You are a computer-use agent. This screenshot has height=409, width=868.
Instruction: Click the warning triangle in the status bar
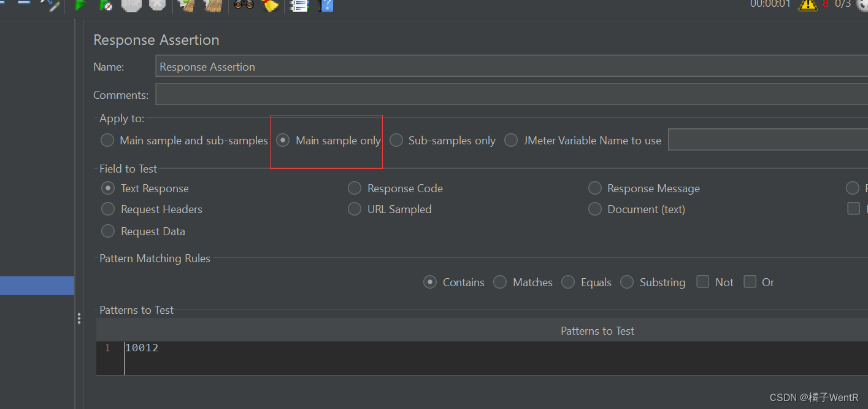[x=807, y=6]
